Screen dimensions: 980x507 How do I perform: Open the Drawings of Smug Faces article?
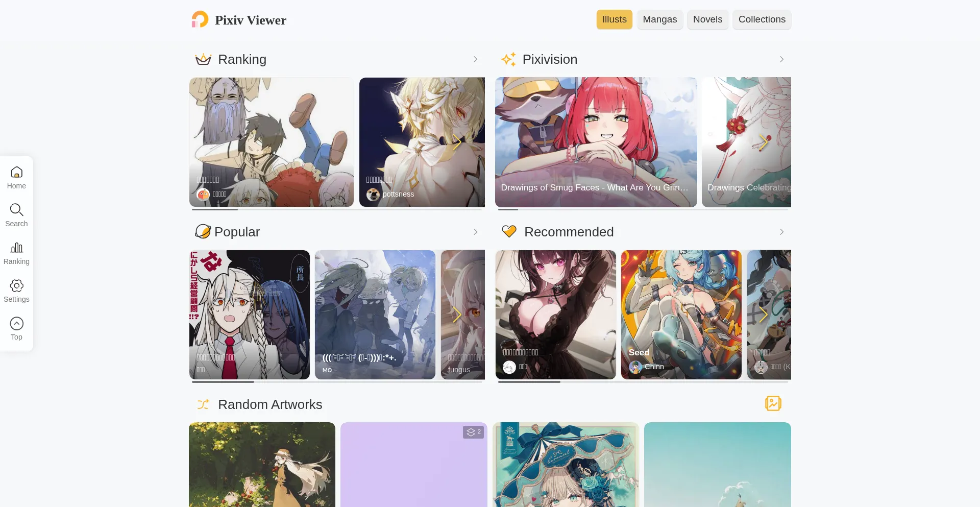tap(596, 142)
